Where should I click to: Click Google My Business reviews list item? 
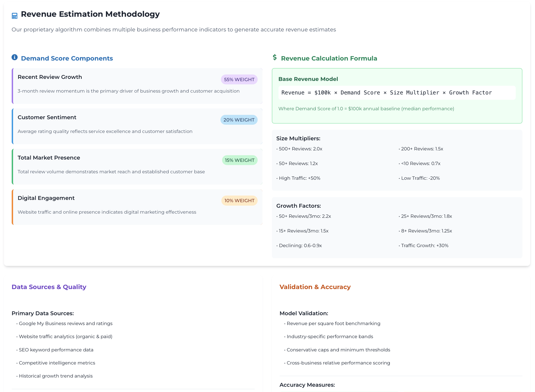point(66,324)
